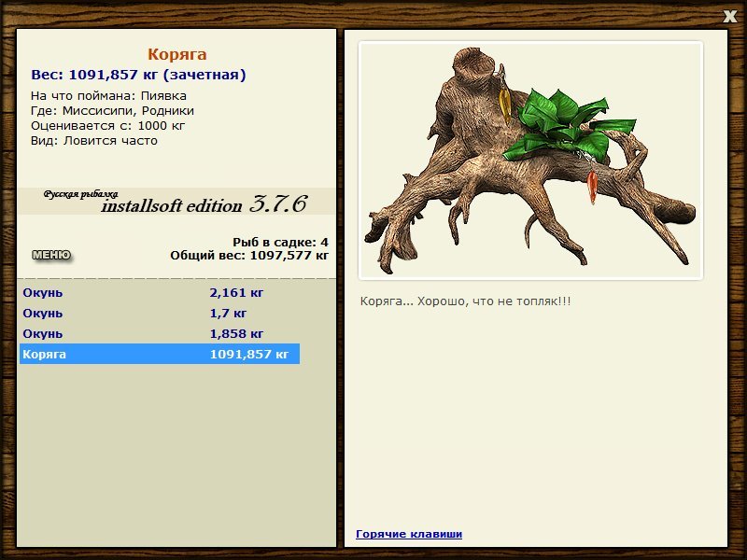Select the Окунь 1,7 кг row
The image size is (747, 560).
click(160, 313)
